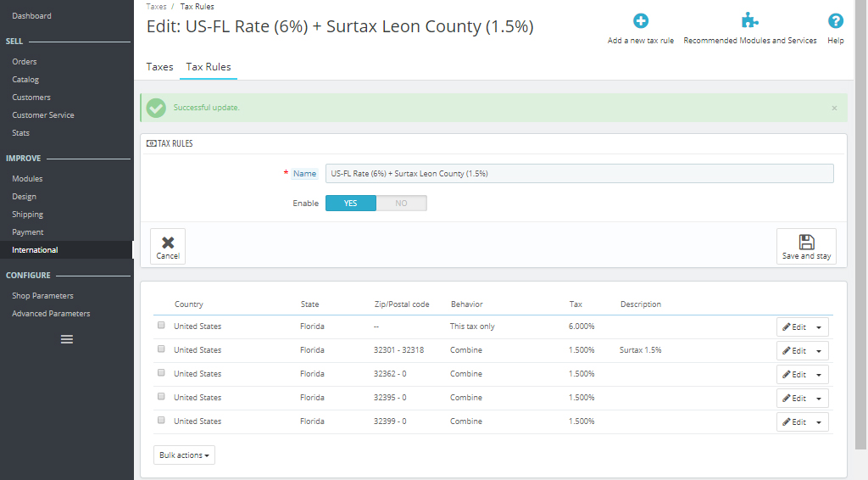Switch to the Taxes tab
868x480 pixels.
point(159,67)
